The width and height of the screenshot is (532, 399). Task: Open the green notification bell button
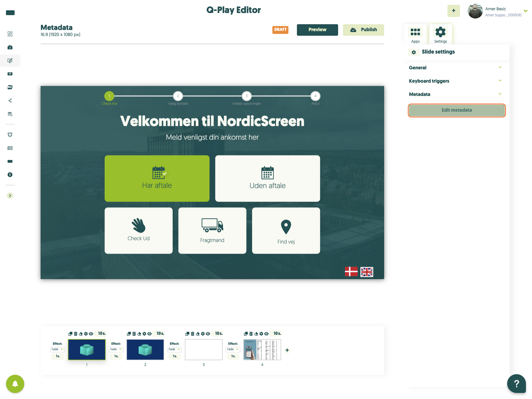pos(15,384)
